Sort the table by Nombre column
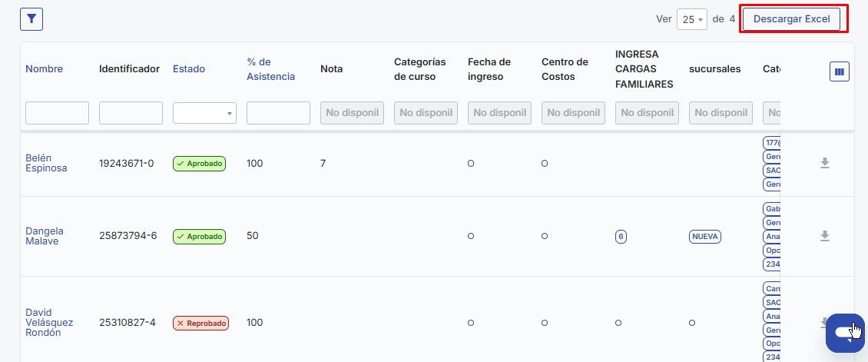 44,69
